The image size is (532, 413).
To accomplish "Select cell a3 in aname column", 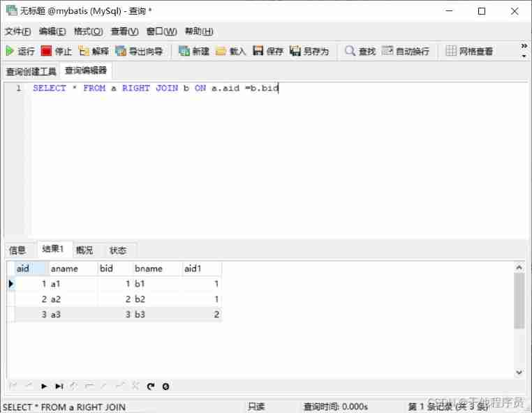I will tap(73, 315).
